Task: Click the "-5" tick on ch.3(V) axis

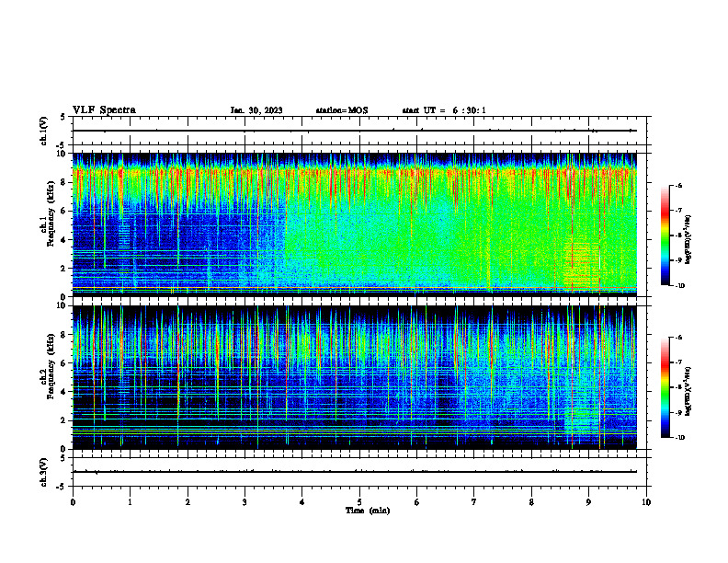Action: point(62,487)
